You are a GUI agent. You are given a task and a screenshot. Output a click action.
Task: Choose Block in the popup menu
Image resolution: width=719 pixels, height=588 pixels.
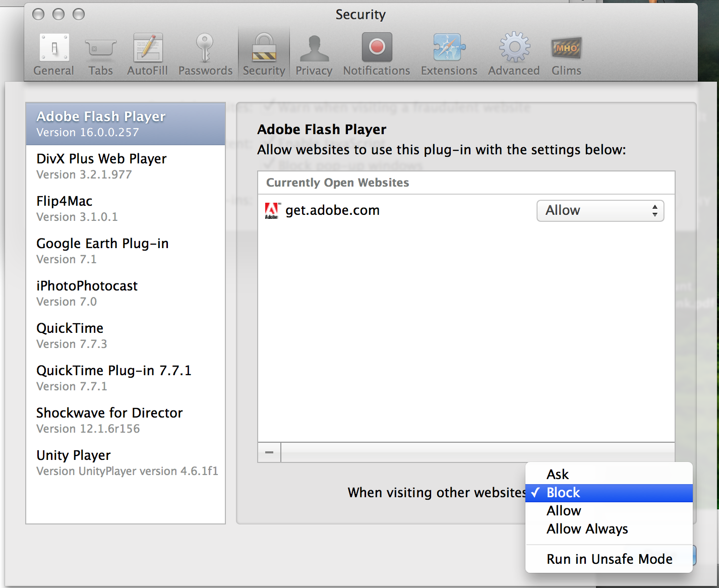pos(609,493)
